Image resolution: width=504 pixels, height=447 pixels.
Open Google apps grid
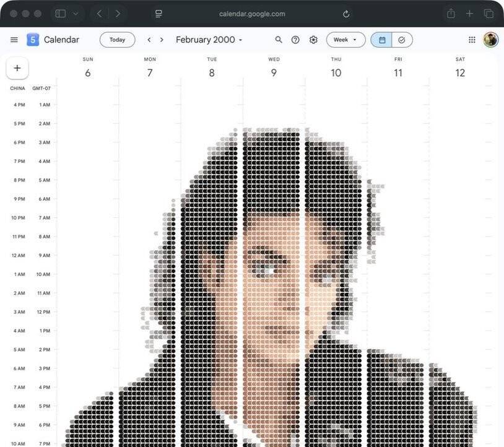pyautogui.click(x=472, y=40)
